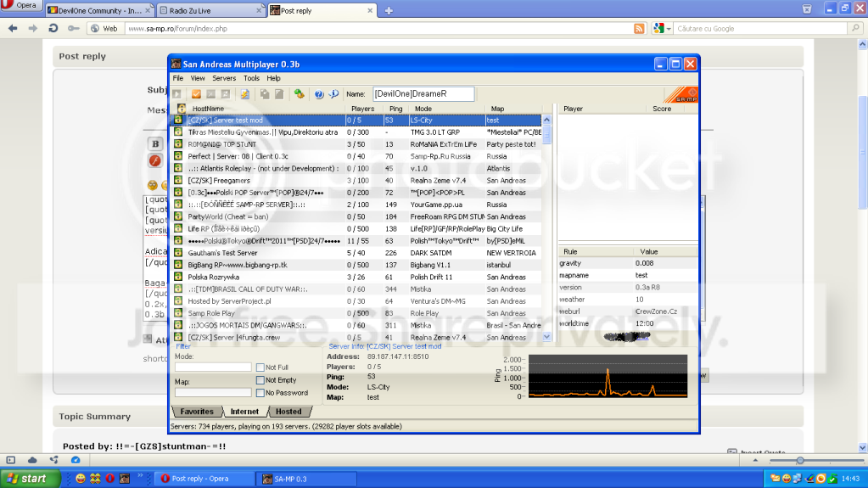868x488 pixels.
Task: Open the Google search engine dropdown
Action: 669,29
